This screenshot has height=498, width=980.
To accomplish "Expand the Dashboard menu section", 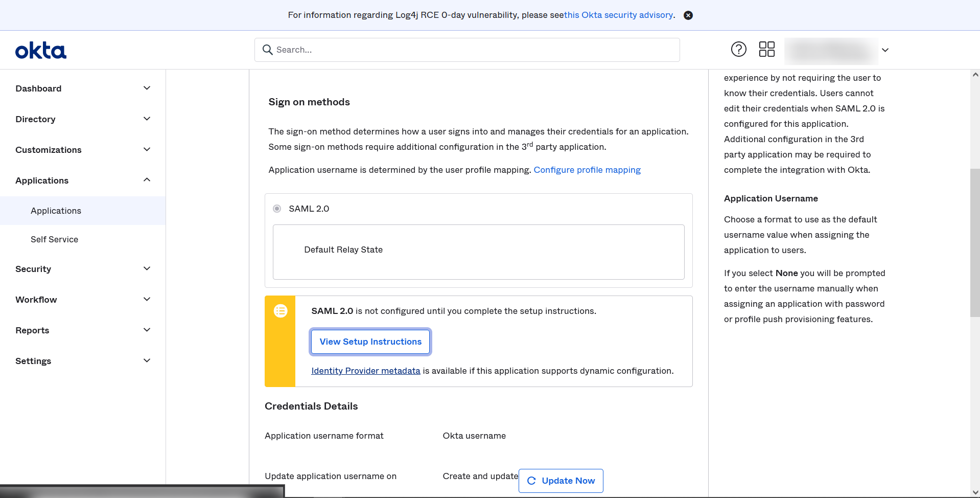I will coord(147,88).
